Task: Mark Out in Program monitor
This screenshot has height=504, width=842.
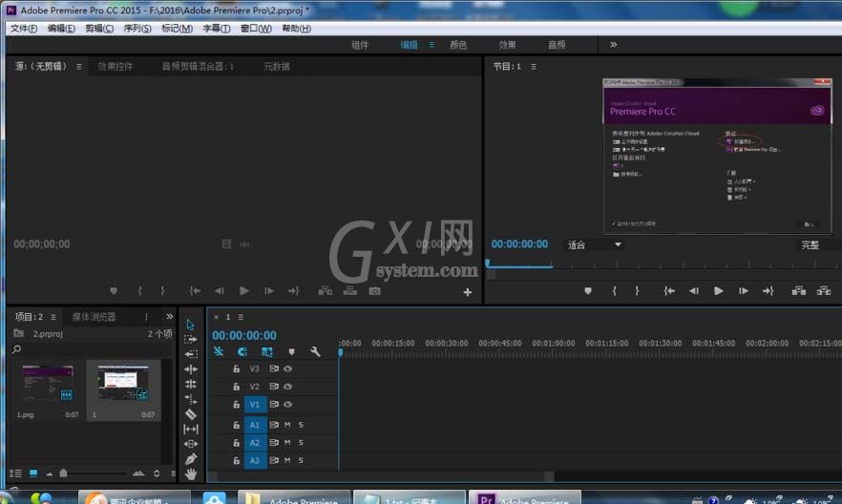Action: click(x=638, y=291)
